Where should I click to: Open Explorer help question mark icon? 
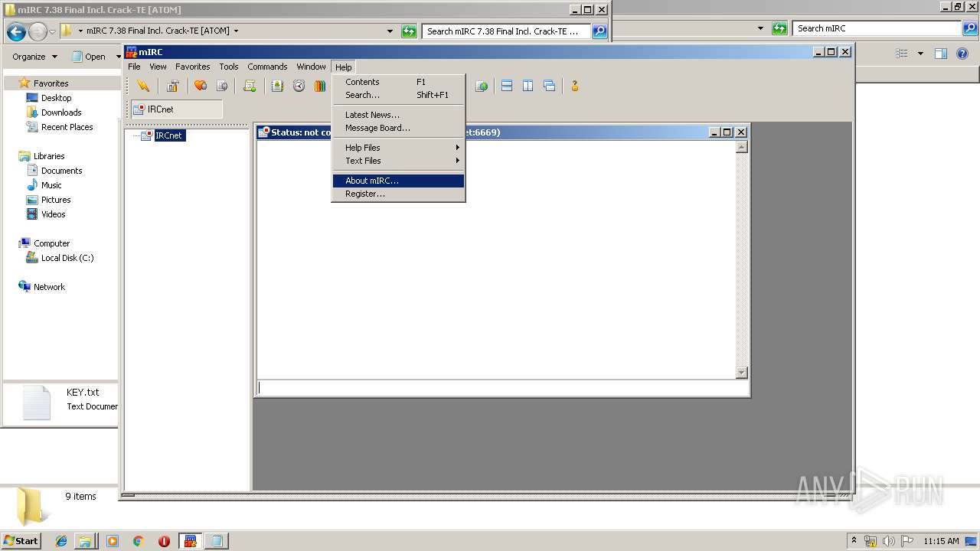963,54
